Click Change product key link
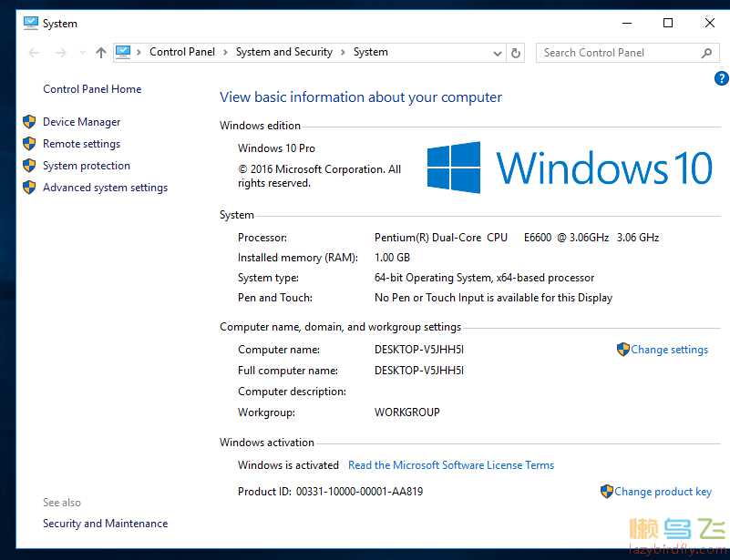This screenshot has width=730, height=560. [x=663, y=492]
